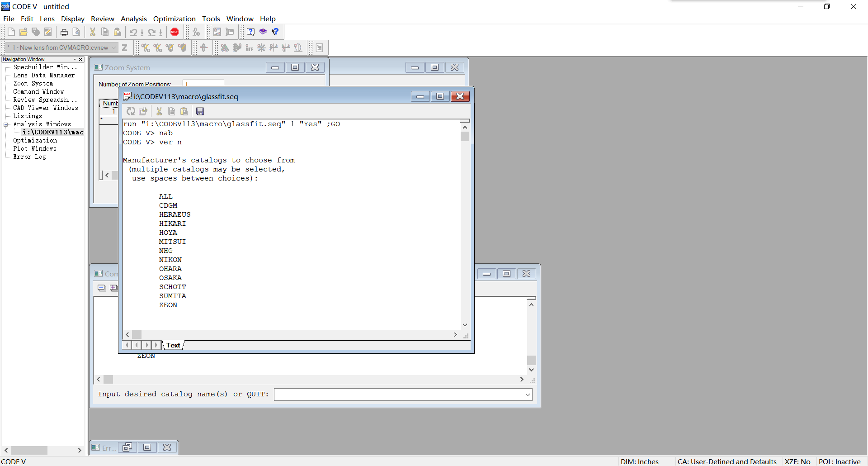Collapse the Analysis Windows tree node
The width and height of the screenshot is (868, 466).
[6, 124]
